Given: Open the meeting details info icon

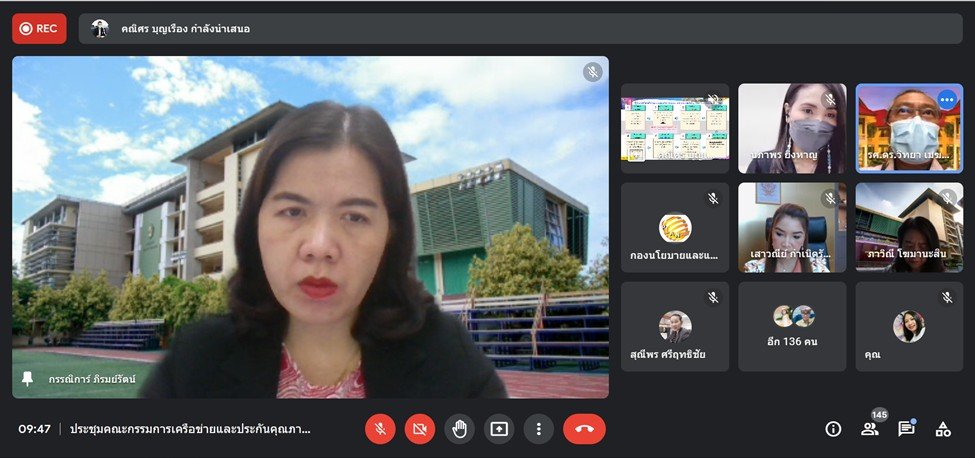Looking at the screenshot, I should [x=833, y=429].
